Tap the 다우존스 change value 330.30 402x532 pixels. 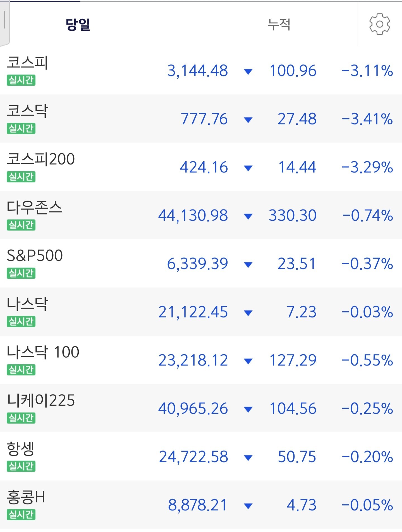coord(293,215)
